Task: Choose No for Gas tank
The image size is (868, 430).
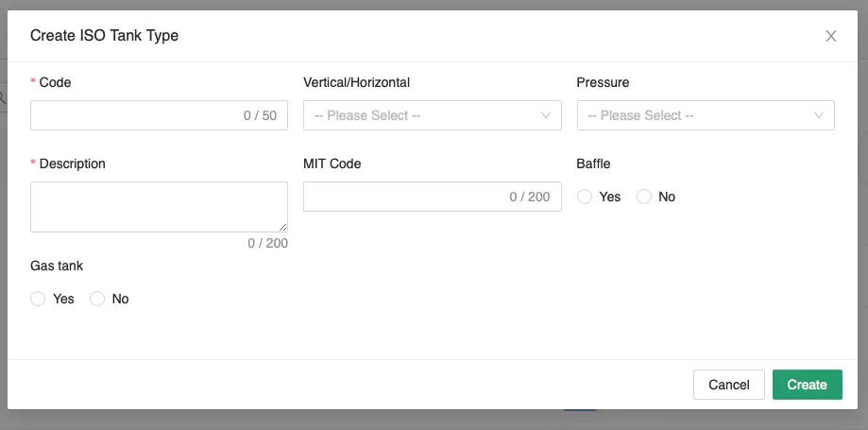Action: click(x=97, y=299)
